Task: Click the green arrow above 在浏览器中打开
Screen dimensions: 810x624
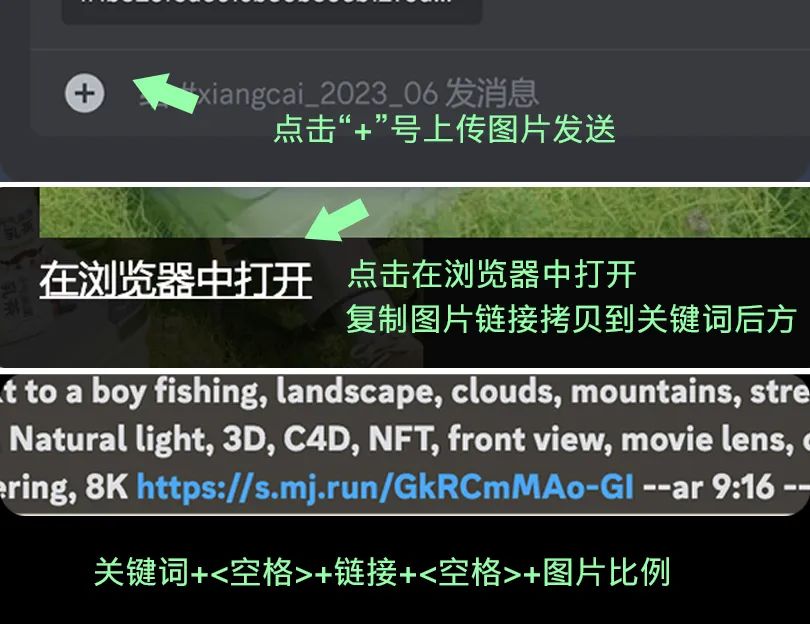Action: [x=337, y=220]
